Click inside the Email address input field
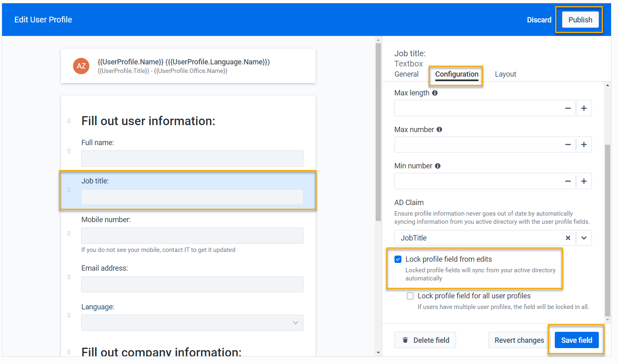The image size is (618, 364). (x=192, y=284)
